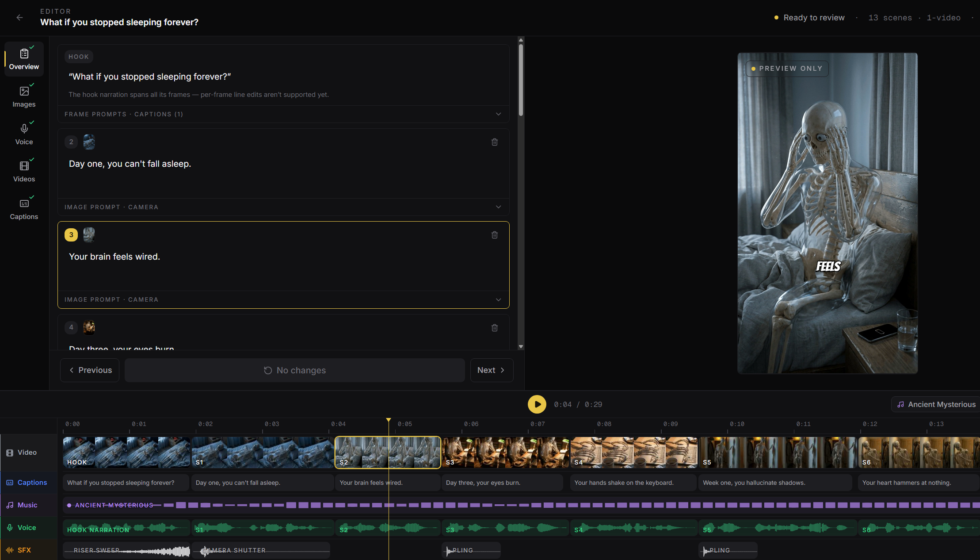The image size is (980, 560).
Task: Select the Riser Sweep SFX clip
Action: [126, 550]
